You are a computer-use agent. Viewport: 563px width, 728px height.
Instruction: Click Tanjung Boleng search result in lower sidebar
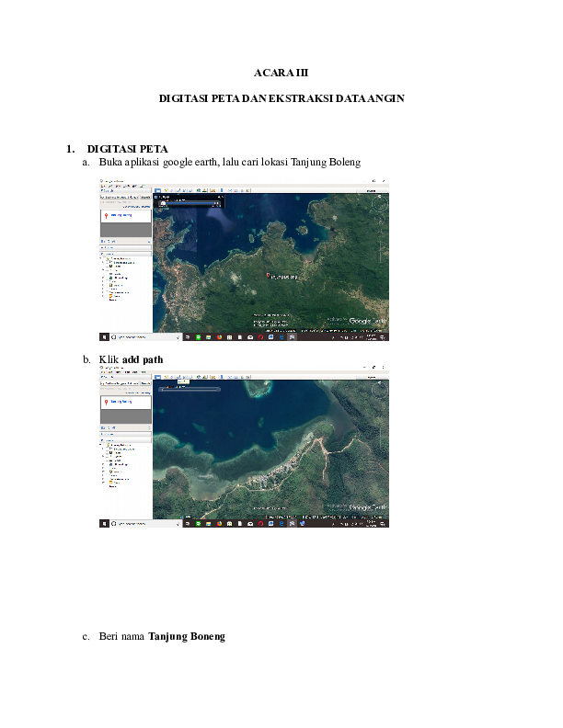tap(121, 402)
